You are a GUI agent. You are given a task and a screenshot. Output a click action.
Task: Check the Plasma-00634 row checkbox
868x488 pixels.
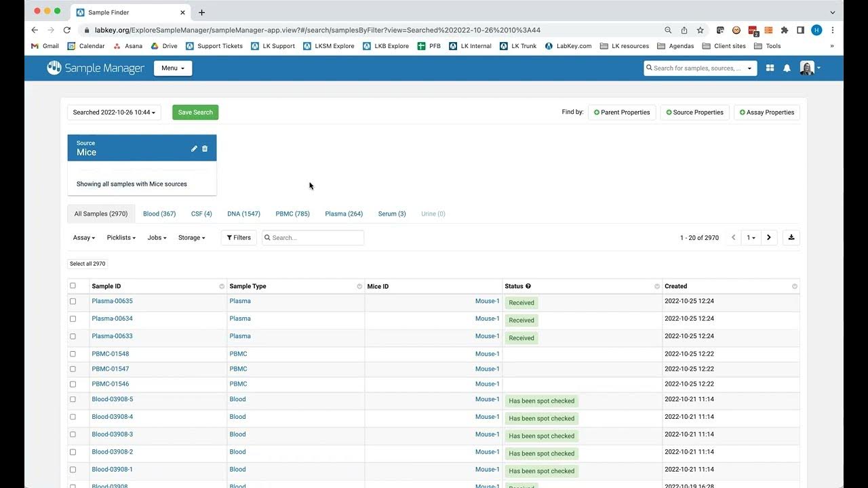point(73,319)
